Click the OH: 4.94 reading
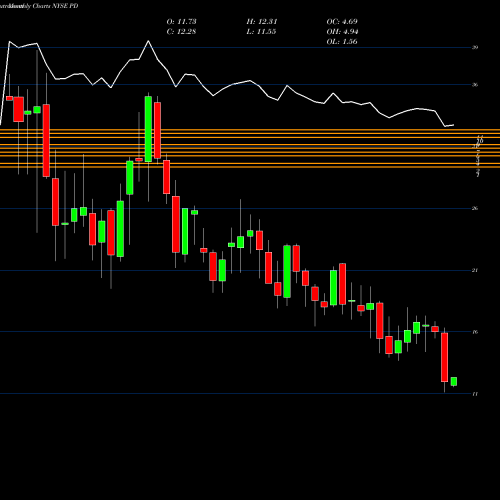 [342, 32]
